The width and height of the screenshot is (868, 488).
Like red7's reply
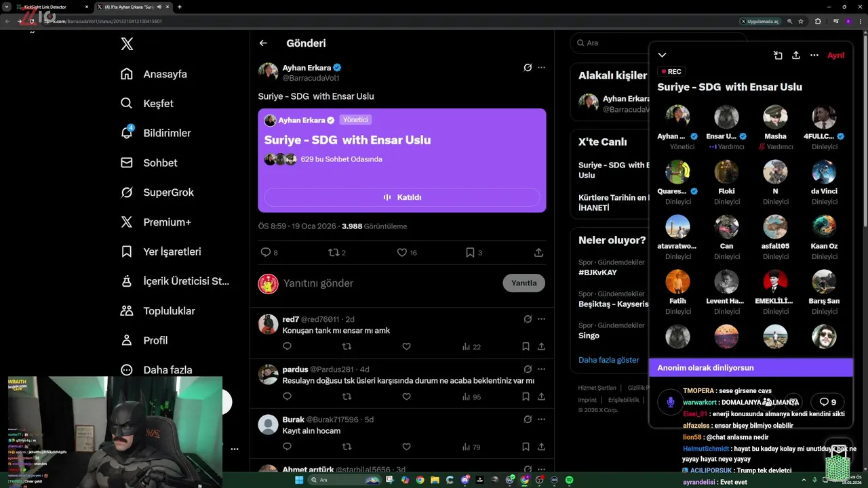(406, 346)
